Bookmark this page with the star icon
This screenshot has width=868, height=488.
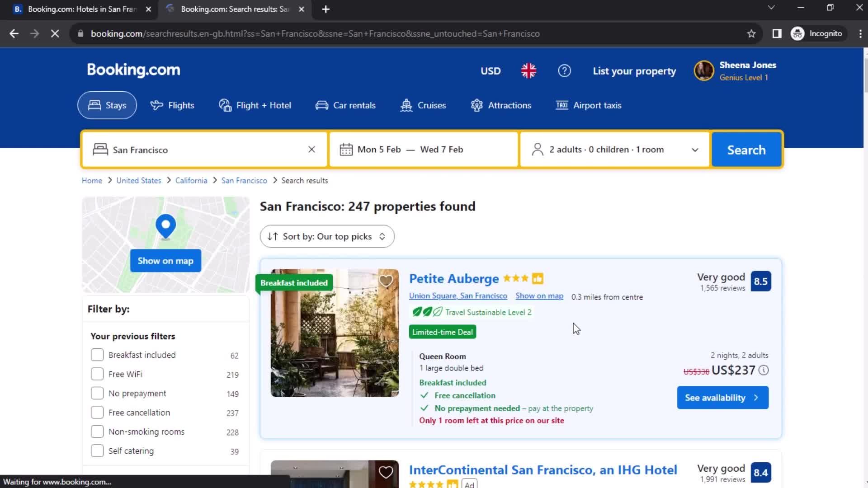(x=751, y=34)
